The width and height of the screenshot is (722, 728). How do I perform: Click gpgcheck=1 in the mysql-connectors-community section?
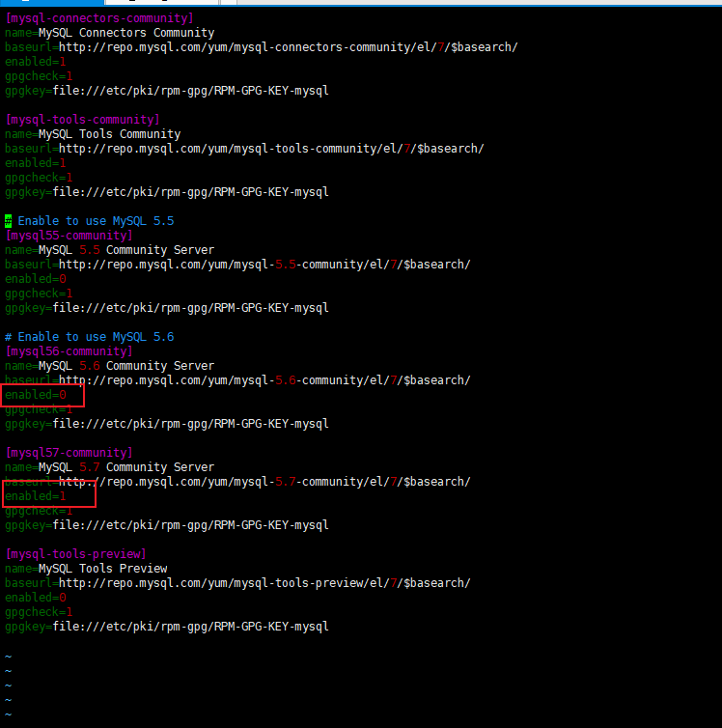pyautogui.click(x=39, y=76)
